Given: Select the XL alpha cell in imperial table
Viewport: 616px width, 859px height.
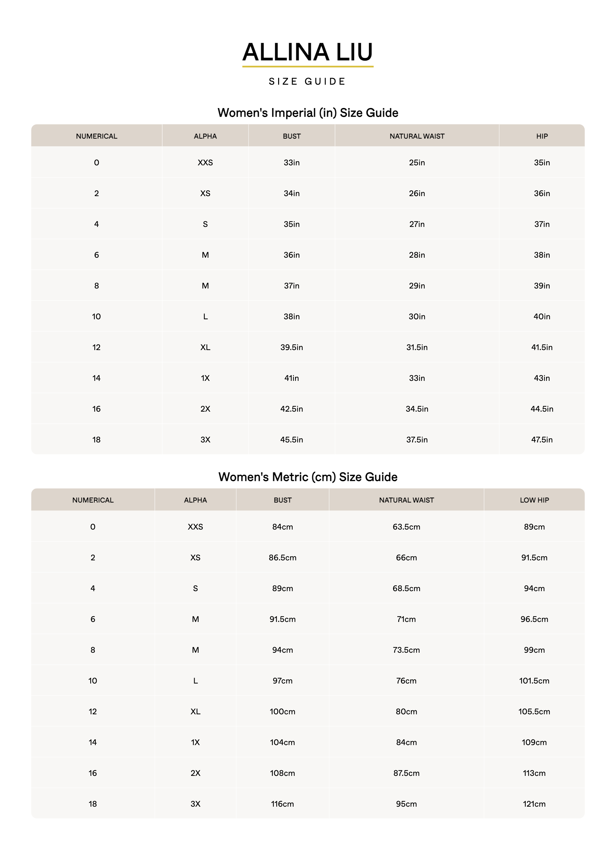Looking at the screenshot, I should tap(205, 347).
